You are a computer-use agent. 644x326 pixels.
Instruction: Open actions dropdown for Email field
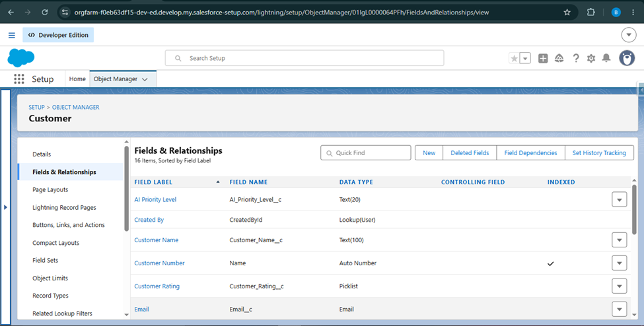click(x=620, y=309)
